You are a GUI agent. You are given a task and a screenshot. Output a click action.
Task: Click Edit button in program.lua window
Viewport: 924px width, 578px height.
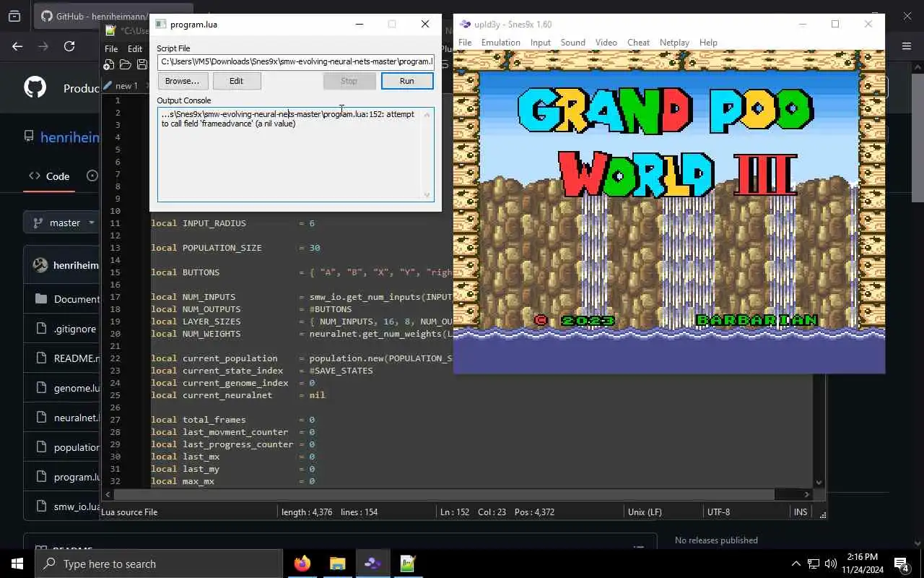click(236, 81)
